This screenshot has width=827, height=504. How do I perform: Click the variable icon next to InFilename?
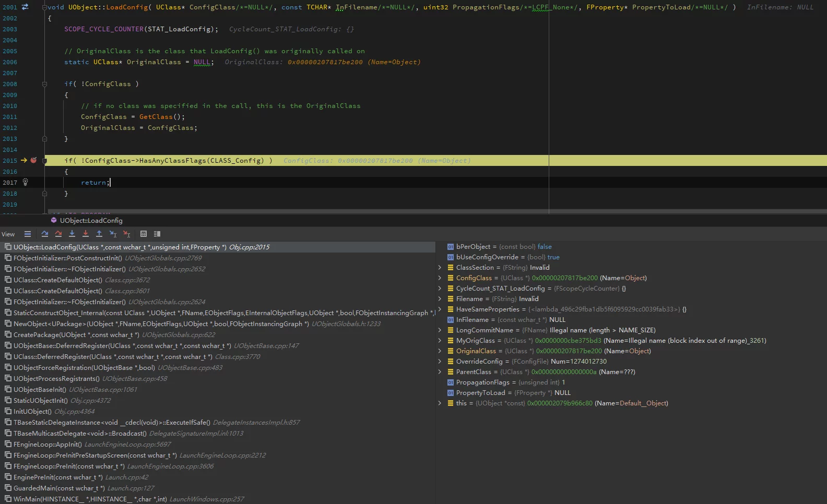pos(451,320)
